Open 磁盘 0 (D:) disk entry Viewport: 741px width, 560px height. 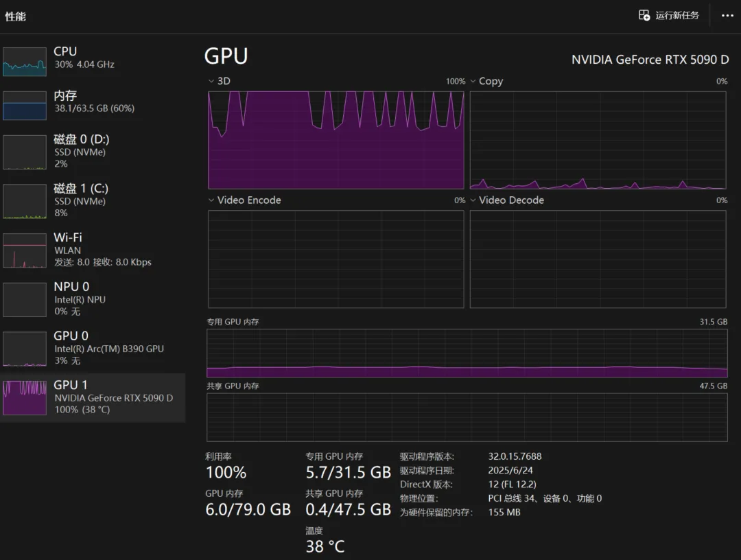click(x=93, y=152)
